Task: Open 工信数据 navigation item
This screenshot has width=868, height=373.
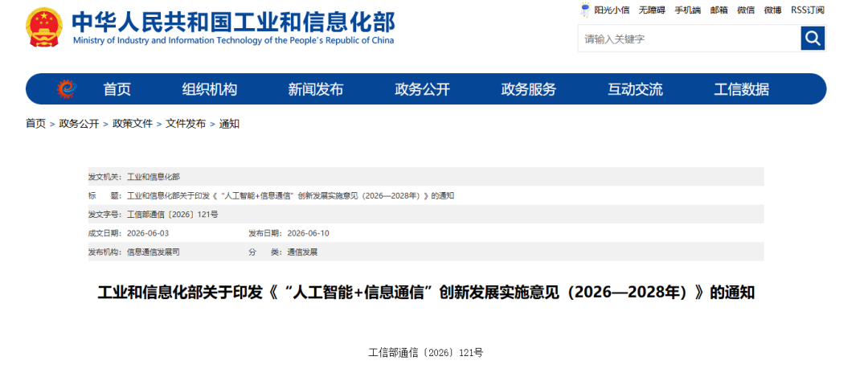Action: (741, 89)
